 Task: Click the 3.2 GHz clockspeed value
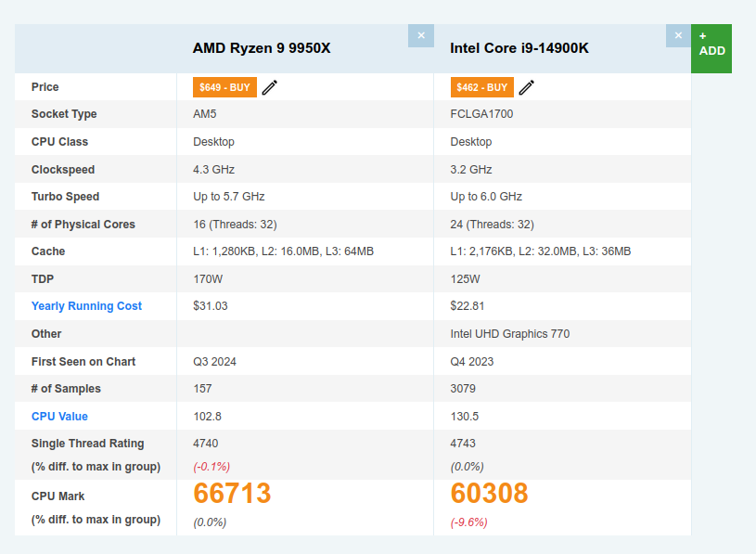tap(471, 170)
